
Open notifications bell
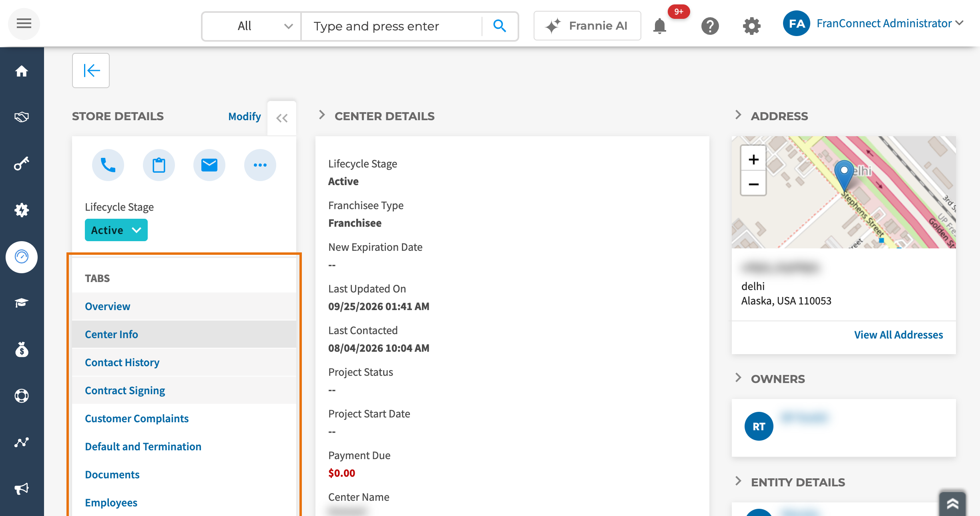click(x=659, y=26)
